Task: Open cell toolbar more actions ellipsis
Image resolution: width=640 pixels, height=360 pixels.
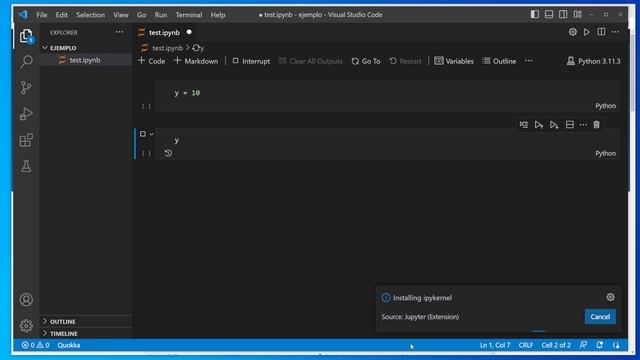Action: (583, 124)
